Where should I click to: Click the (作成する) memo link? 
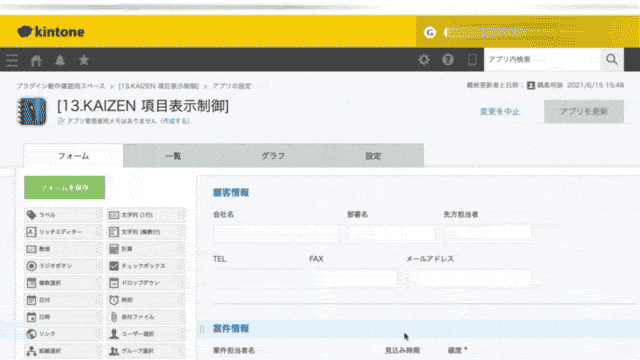175,121
